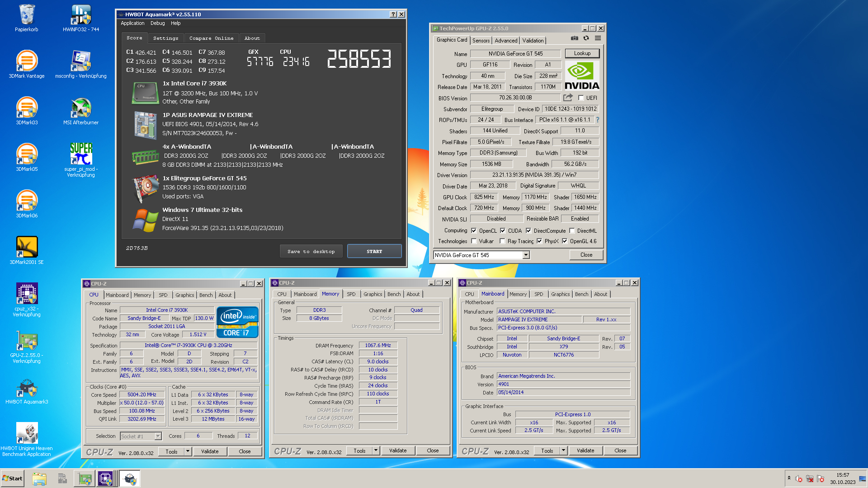The width and height of the screenshot is (868, 488).
Task: Expand Tools dropdown arrow in Mainboard tab window
Action: coord(563,450)
